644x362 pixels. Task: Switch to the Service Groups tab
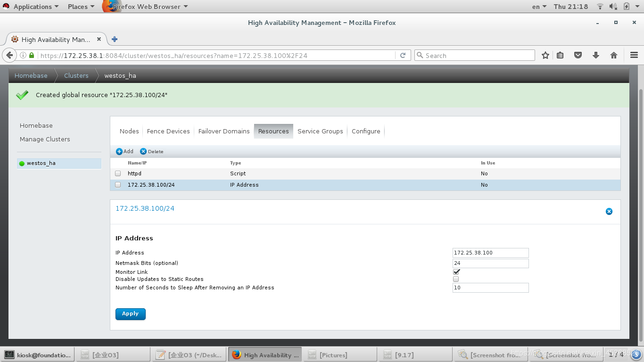point(320,131)
